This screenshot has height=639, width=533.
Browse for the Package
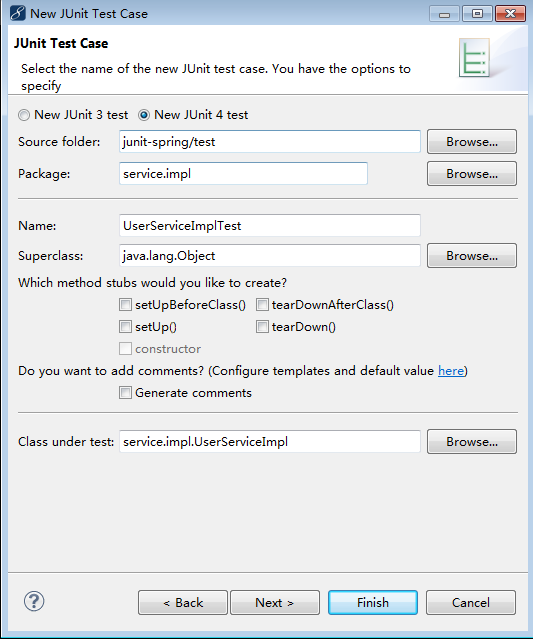(472, 174)
